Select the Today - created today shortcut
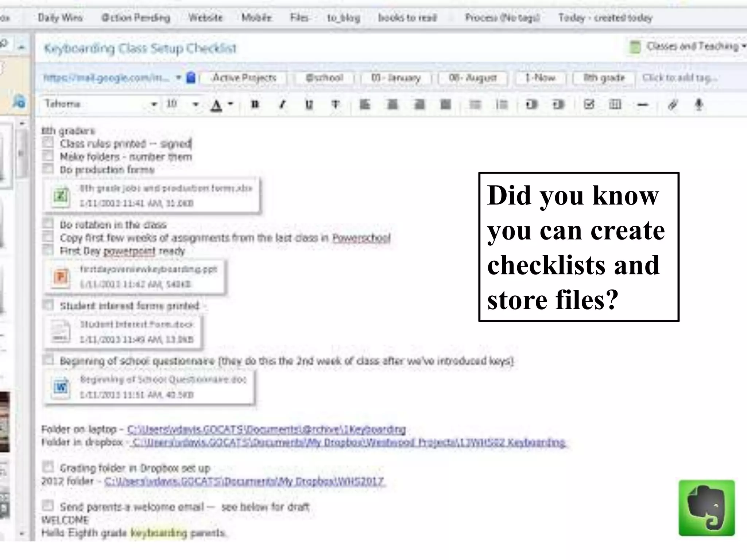Screen dimensions: 747x560 [x=605, y=17]
